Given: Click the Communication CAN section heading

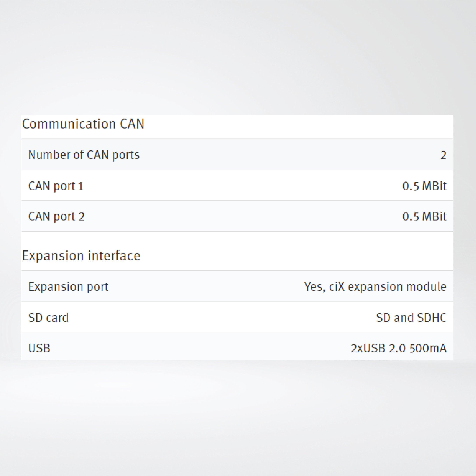Looking at the screenshot, I should pyautogui.click(x=83, y=124).
